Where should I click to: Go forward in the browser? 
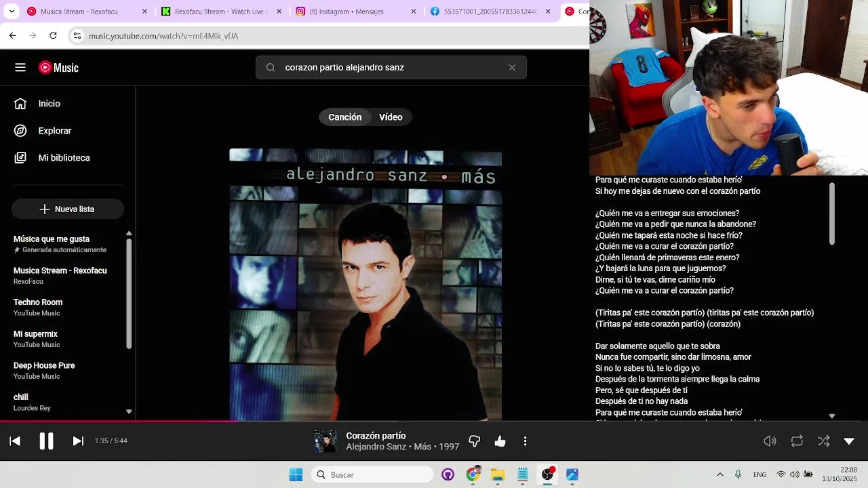33,36
